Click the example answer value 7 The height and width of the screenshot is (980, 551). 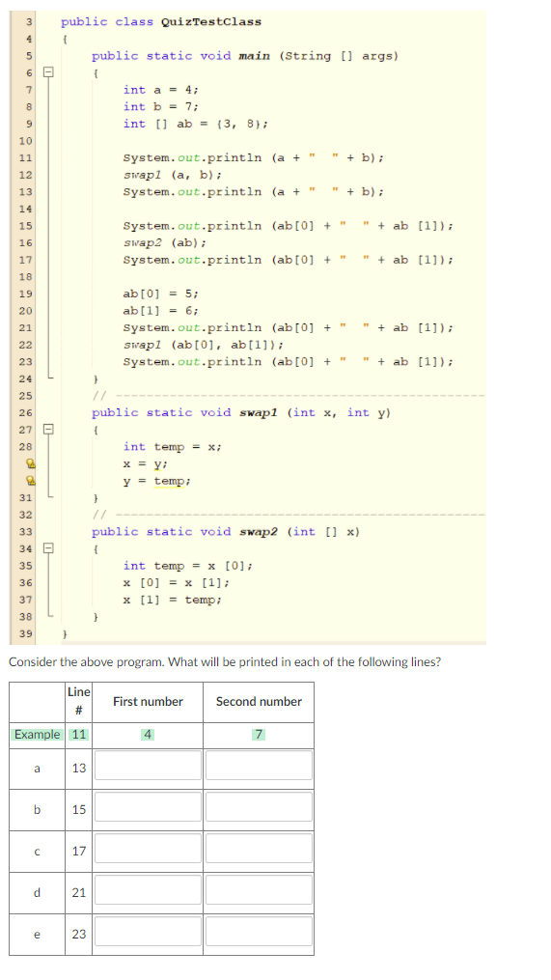(x=259, y=735)
